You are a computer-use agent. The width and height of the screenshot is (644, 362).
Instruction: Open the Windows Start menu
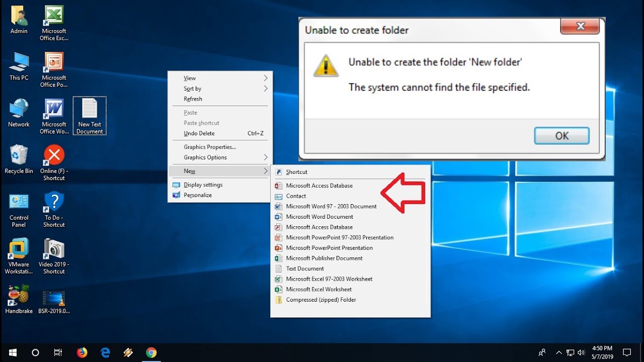(13, 352)
